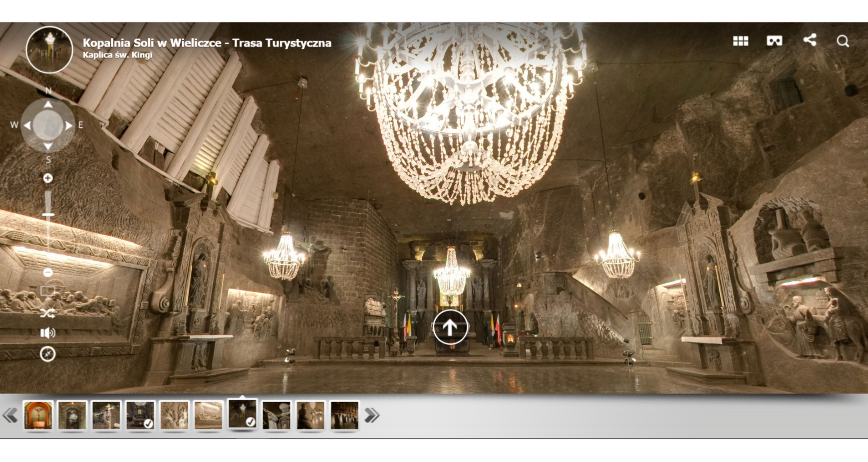
Task: Toggle the compass orientation icon
Action: [48, 354]
